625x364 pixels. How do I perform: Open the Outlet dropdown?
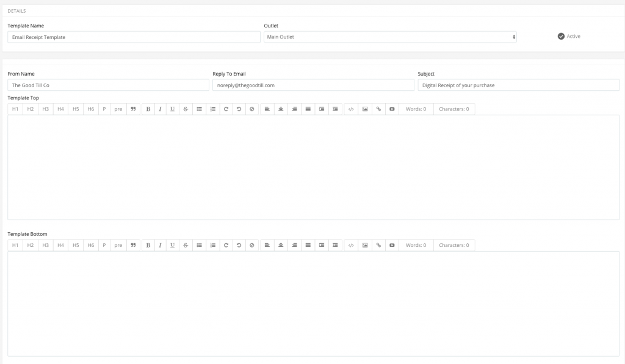click(x=390, y=37)
